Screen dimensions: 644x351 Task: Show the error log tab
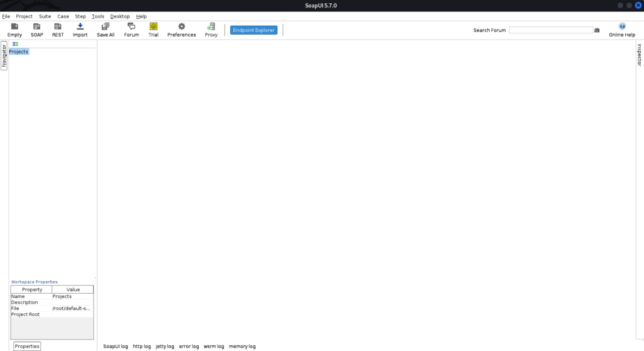189,347
